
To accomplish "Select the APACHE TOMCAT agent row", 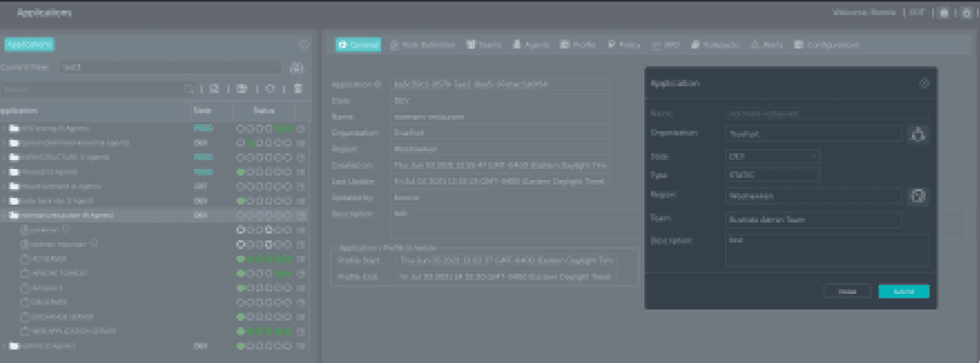I will (154, 273).
